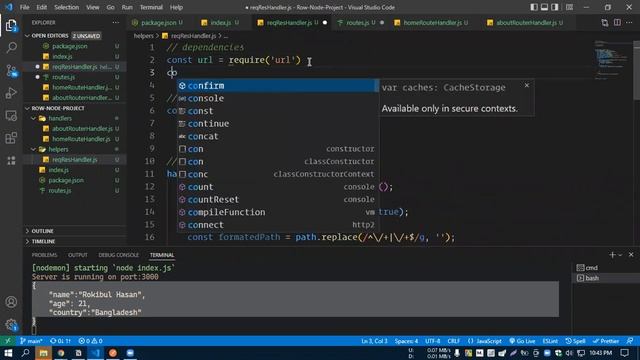Switch to the package.json editor tab

click(x=158, y=23)
